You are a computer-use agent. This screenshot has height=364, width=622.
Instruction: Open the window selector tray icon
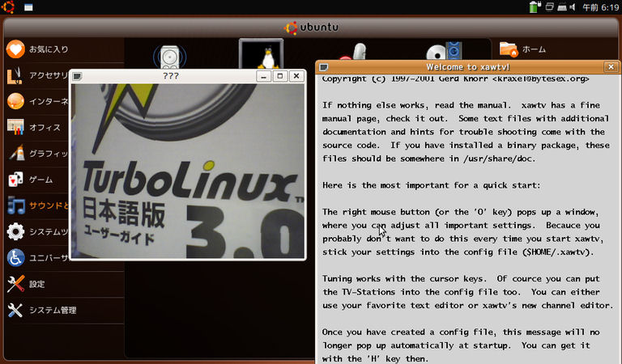coord(549,6)
